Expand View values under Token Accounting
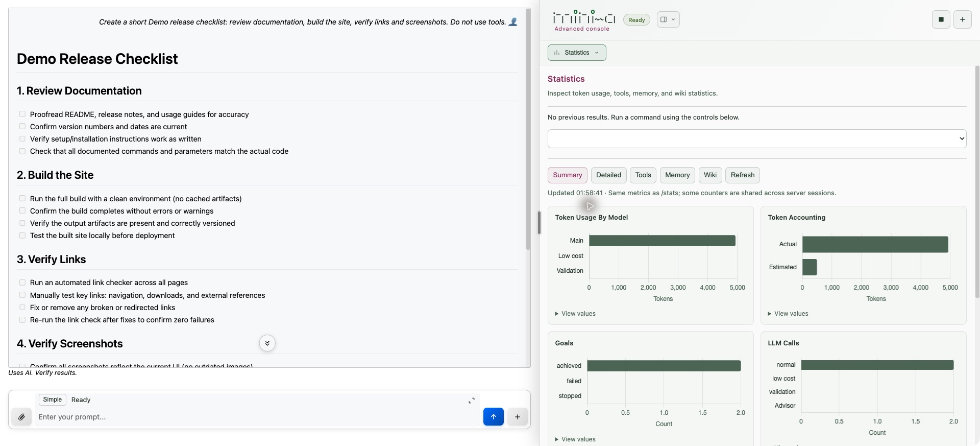Image resolution: width=980 pixels, height=446 pixels. pyautogui.click(x=788, y=314)
